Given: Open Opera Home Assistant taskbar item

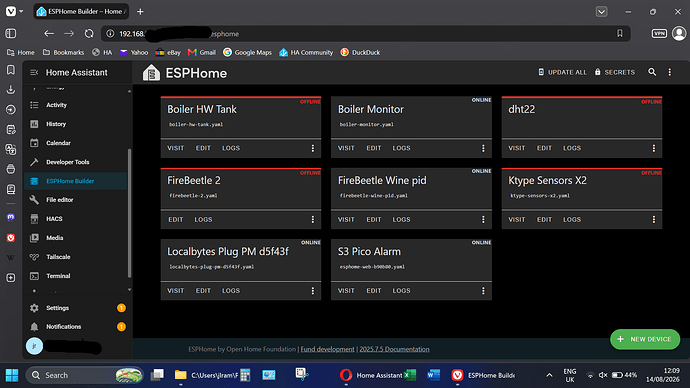Looking at the screenshot, I should [370, 375].
